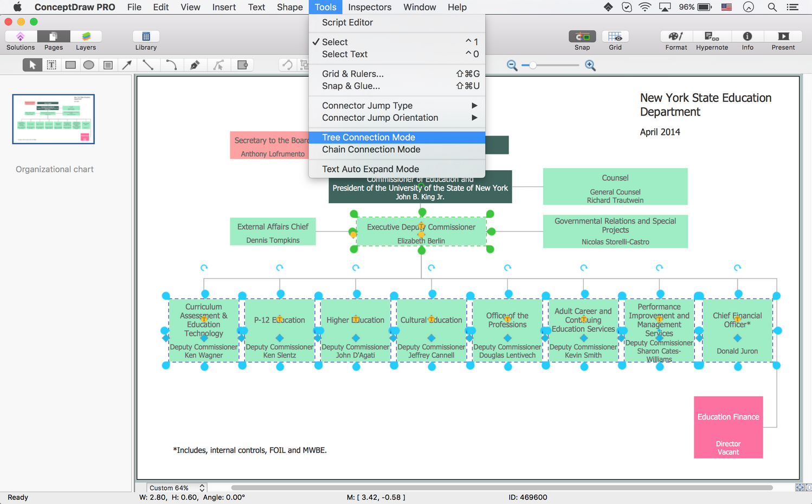Select the Counsel box

pyautogui.click(x=615, y=186)
